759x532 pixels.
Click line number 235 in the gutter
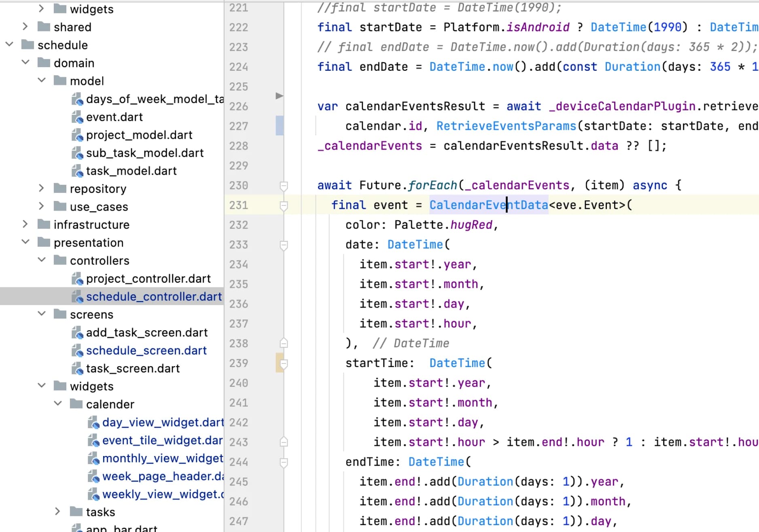(238, 284)
